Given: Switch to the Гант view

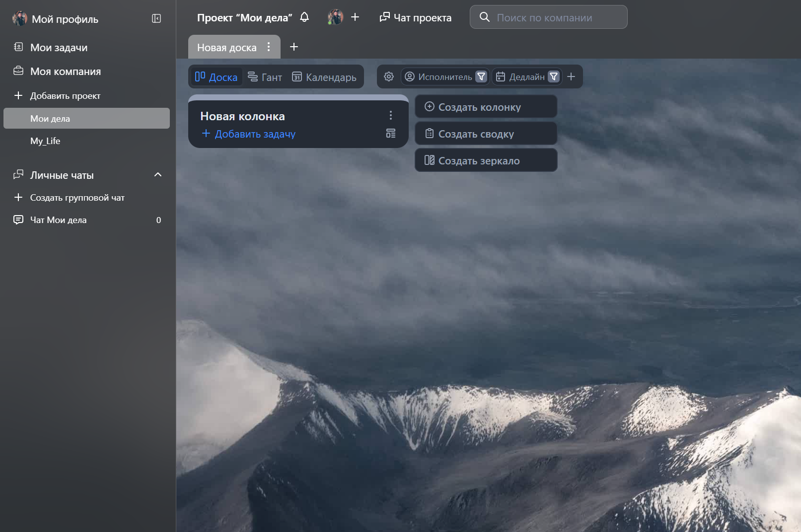Looking at the screenshot, I should click(265, 77).
